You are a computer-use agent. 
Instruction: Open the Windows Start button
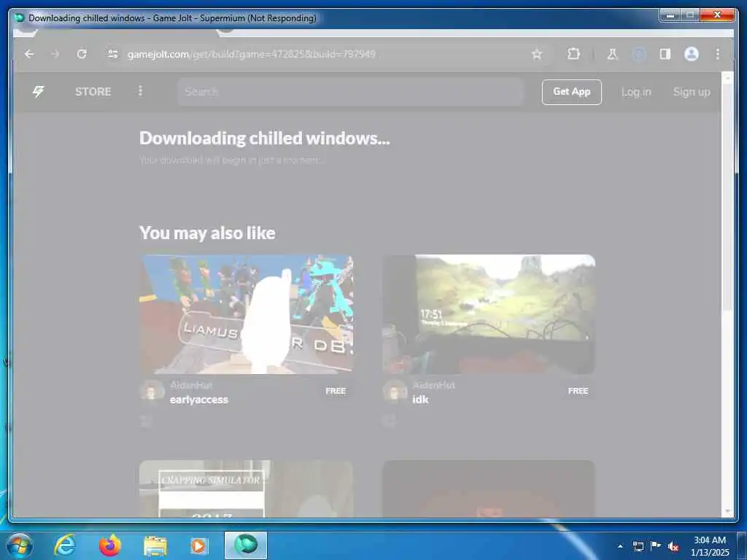point(19,545)
